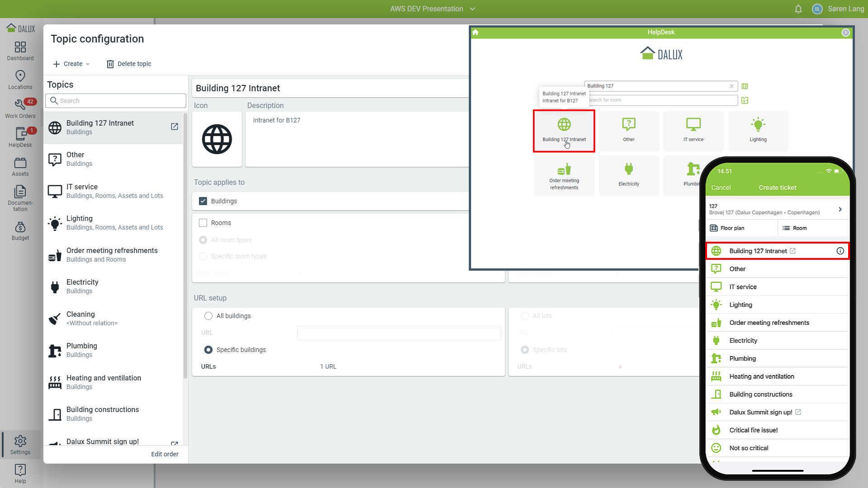Open the HelpDesk sidebar icon

pyautogui.click(x=20, y=137)
